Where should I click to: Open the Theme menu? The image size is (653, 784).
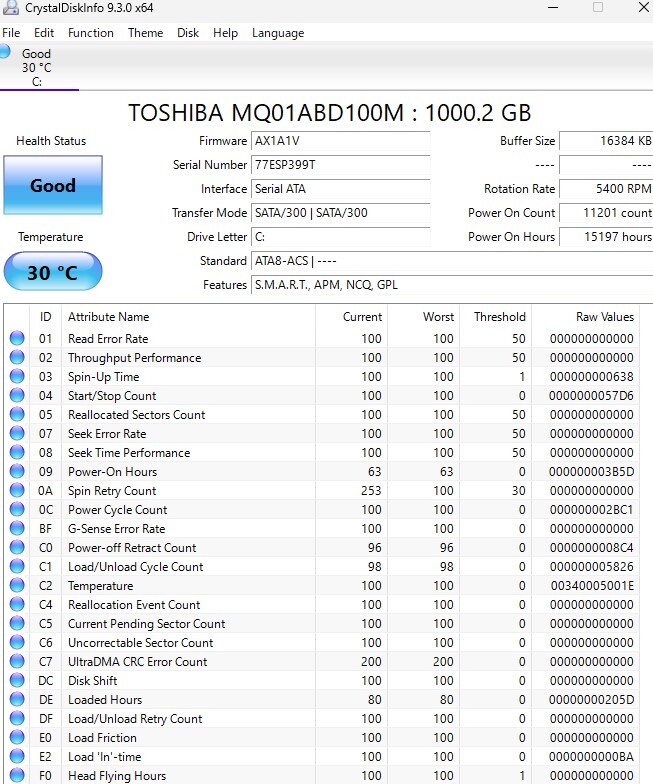pyautogui.click(x=146, y=33)
